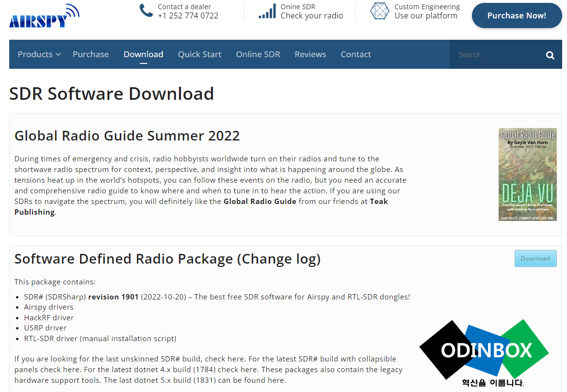Open the Contact nav item
Image resolution: width=567 pixels, height=392 pixels.
[x=356, y=54]
